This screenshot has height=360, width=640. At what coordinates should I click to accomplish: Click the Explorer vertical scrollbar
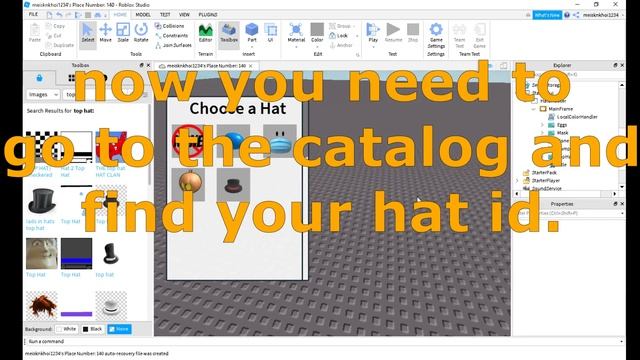click(622, 136)
